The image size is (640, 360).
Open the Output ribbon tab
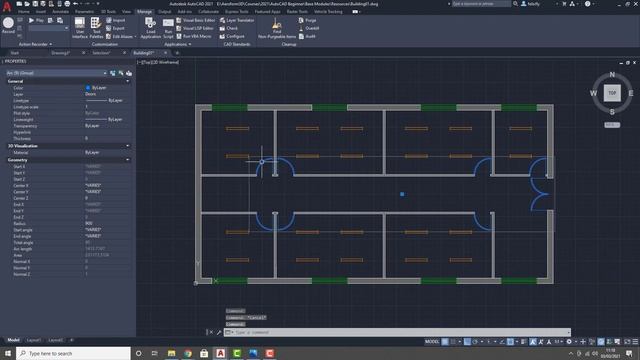pos(164,12)
